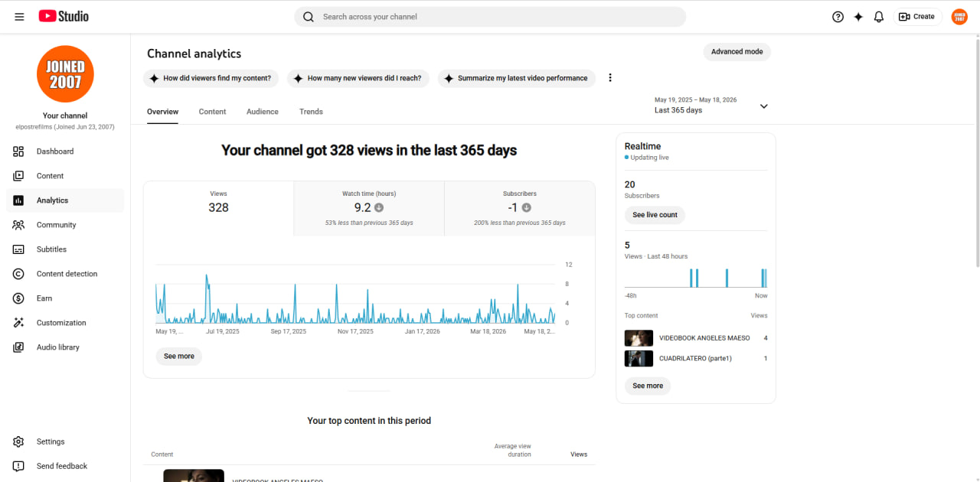Open the account avatar in top right
980x482 pixels.
[959, 17]
